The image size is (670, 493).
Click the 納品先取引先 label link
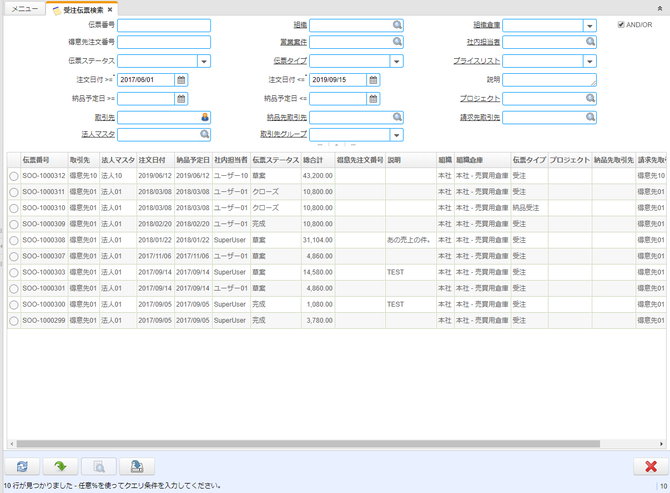pos(287,117)
